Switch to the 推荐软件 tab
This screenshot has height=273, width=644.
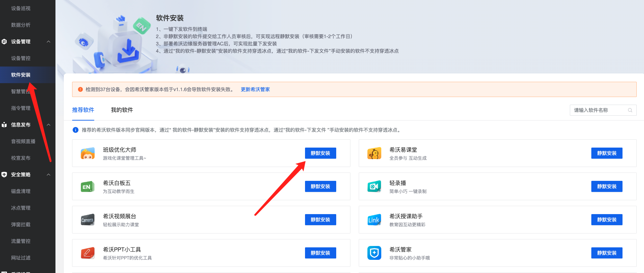coord(83,110)
